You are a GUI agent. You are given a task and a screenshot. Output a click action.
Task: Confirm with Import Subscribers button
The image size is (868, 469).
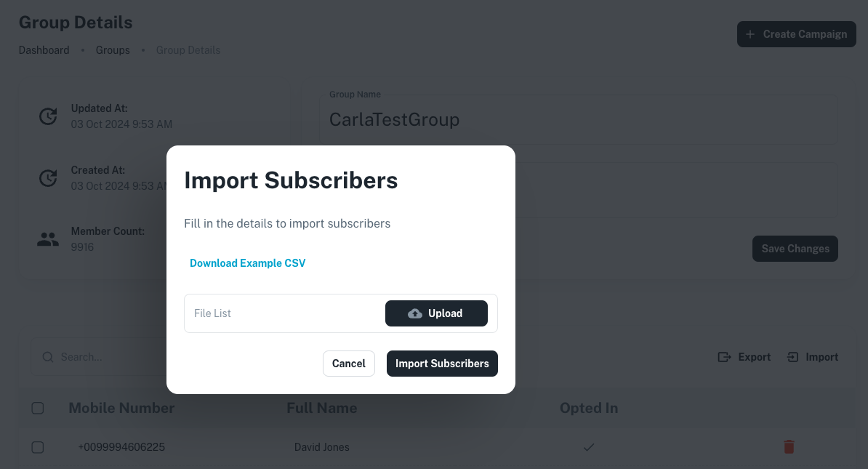(442, 364)
